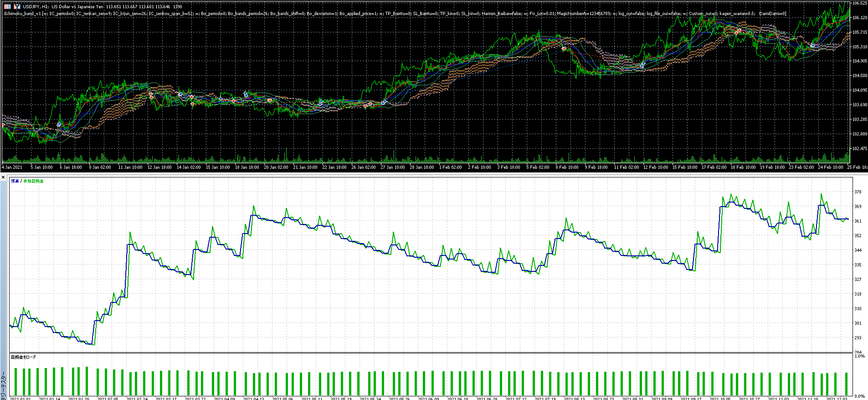
Task: Click price level 103.285 on price scale
Action: tap(859, 119)
